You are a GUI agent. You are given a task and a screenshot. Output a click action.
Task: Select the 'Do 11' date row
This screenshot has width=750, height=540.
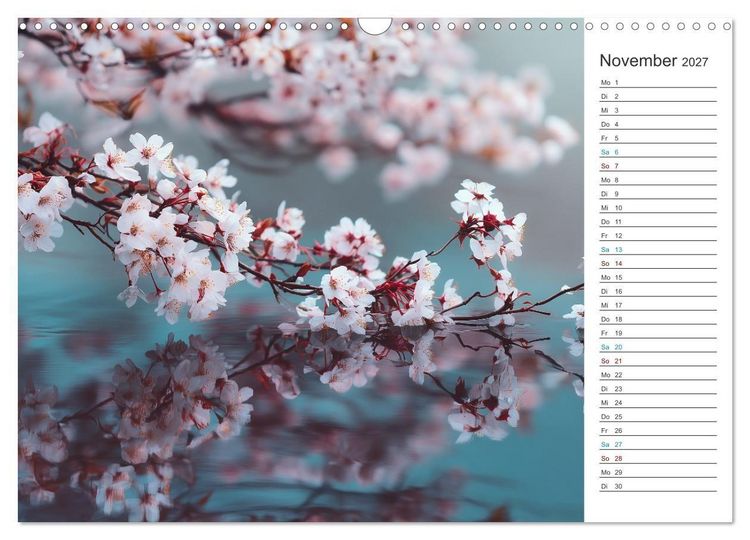(658, 221)
